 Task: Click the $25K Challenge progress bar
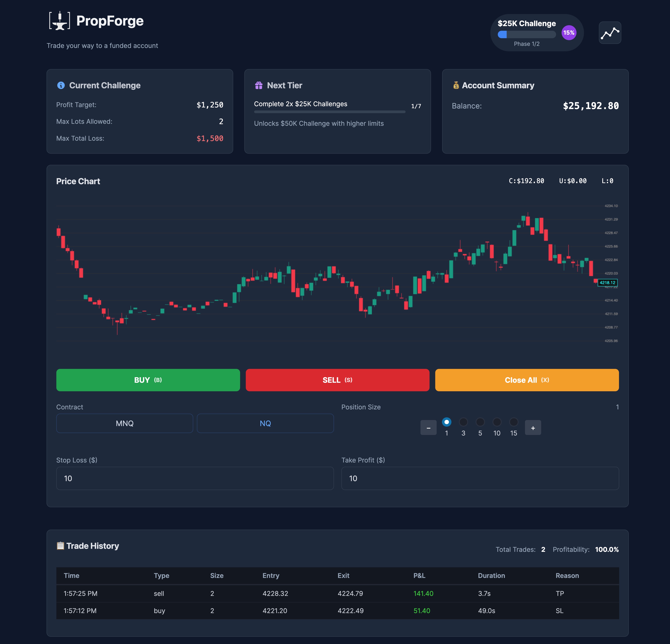pos(526,34)
